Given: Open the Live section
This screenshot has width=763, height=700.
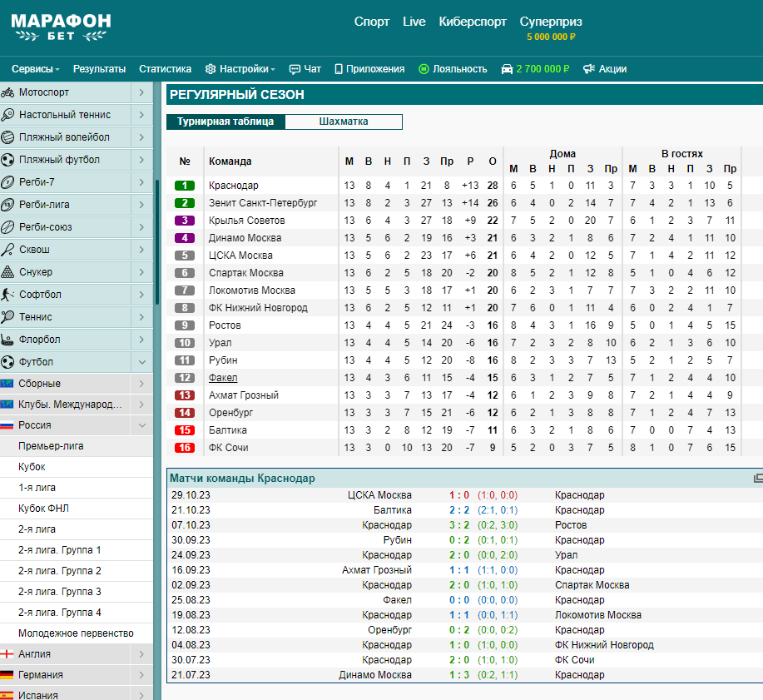Looking at the screenshot, I should [x=414, y=22].
